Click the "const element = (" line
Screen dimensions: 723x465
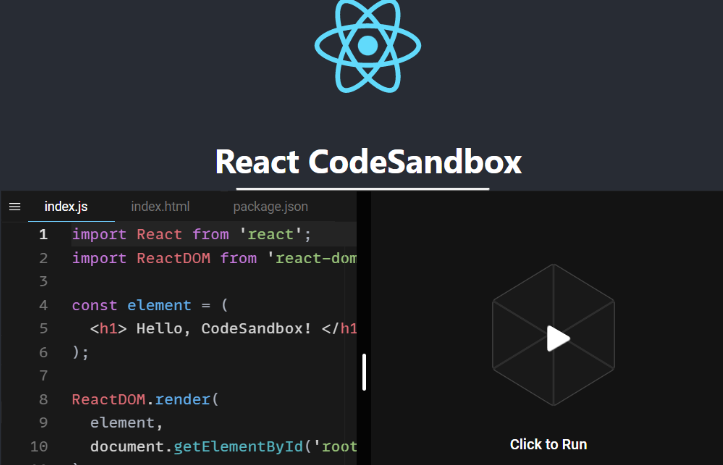click(150, 305)
